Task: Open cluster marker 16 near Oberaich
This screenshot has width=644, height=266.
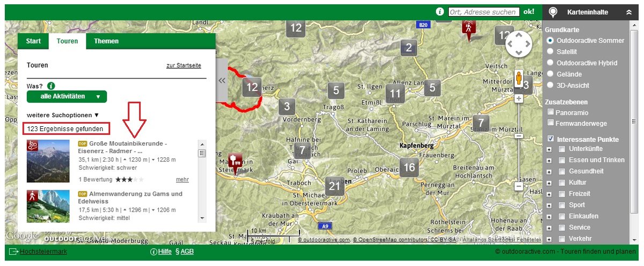Action: click(409, 167)
